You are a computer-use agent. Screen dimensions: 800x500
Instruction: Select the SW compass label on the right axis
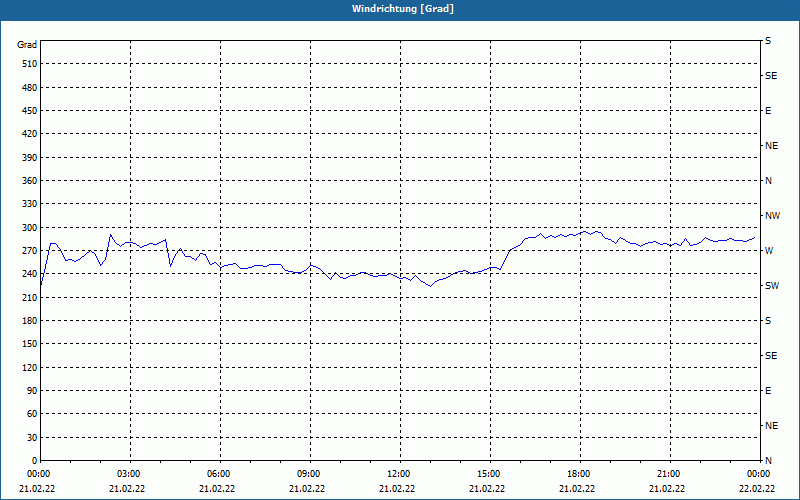[x=772, y=286]
